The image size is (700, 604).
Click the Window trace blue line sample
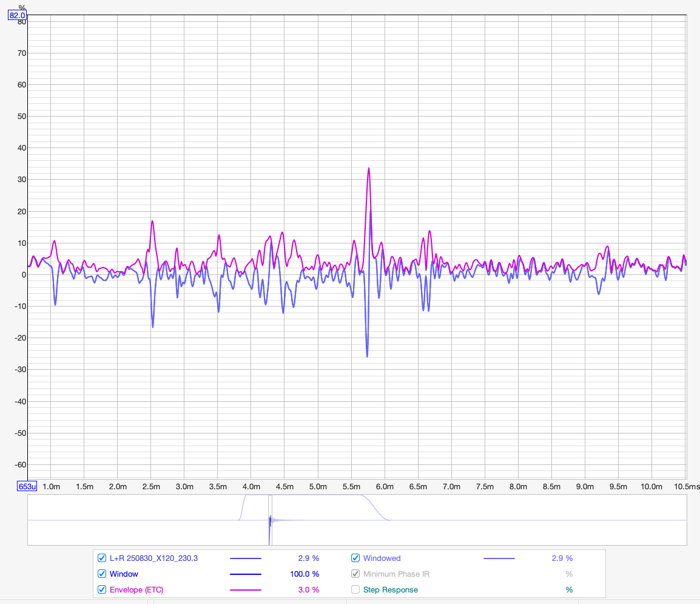tap(245, 574)
